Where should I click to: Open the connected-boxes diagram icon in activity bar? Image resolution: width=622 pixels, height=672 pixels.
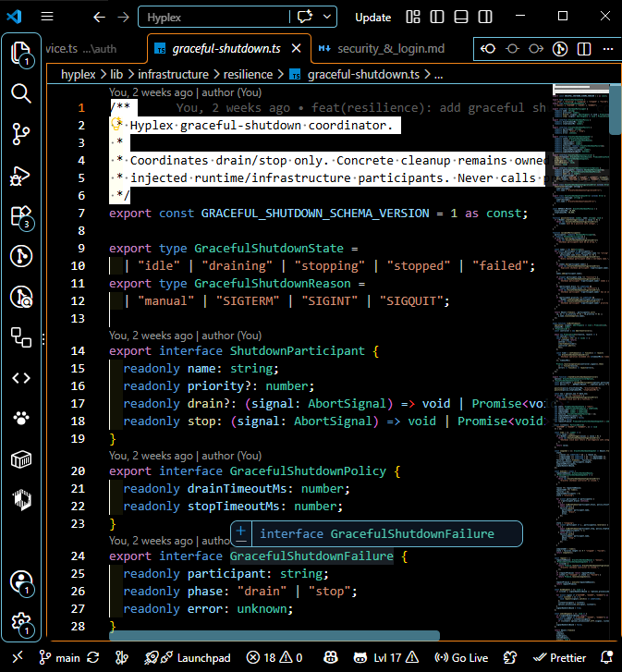coord(21,337)
